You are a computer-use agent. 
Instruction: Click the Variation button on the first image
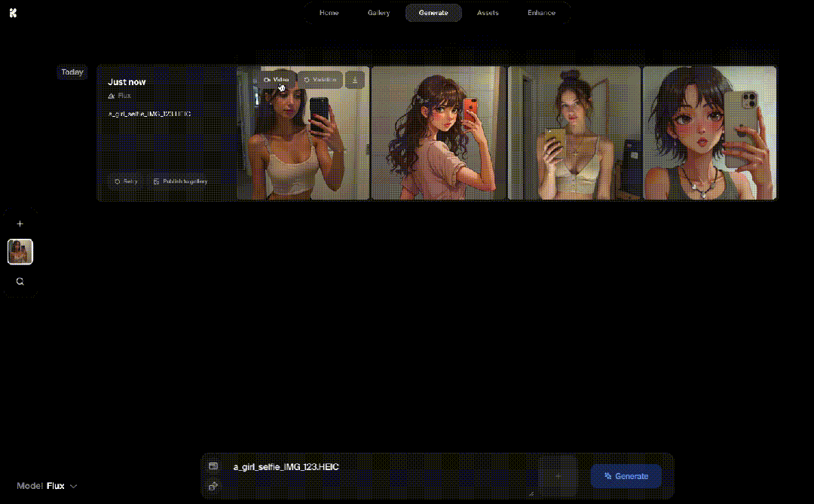coord(320,80)
